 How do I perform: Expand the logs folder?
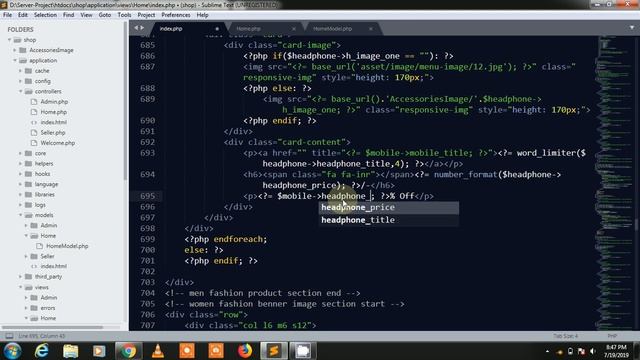point(20,205)
